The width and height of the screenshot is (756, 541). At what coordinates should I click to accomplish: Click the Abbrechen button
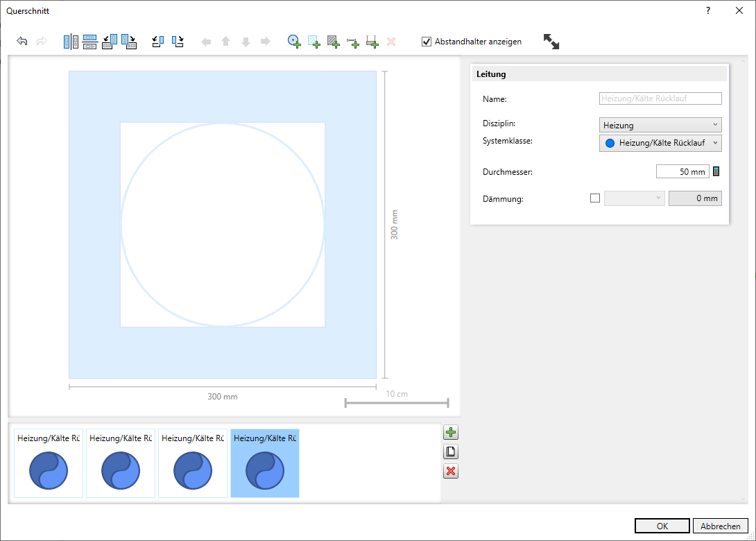[721, 526]
